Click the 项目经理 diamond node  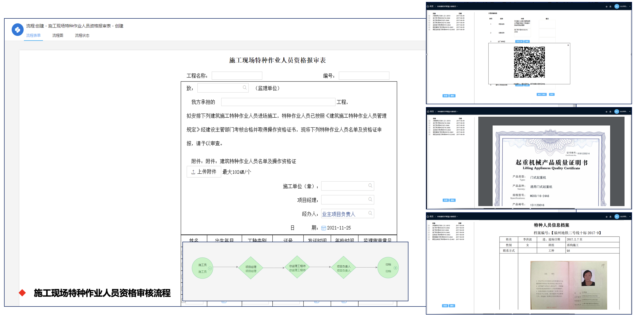251,268
